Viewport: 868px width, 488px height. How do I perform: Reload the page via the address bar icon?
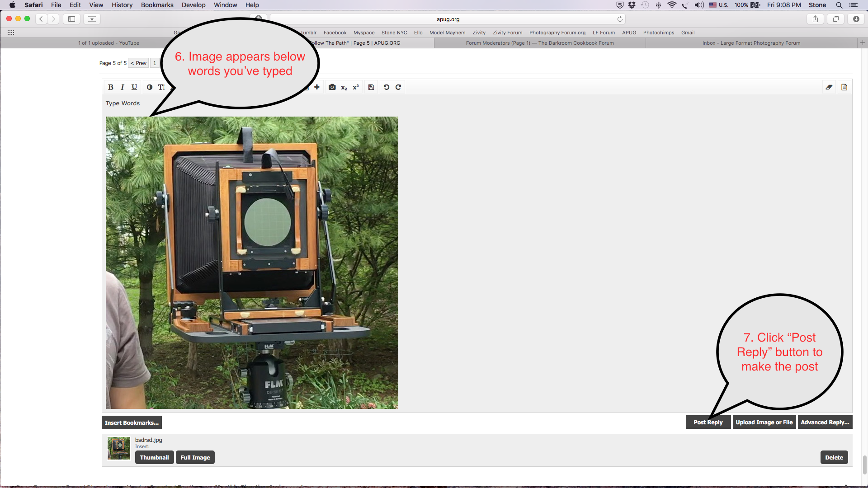click(x=620, y=19)
